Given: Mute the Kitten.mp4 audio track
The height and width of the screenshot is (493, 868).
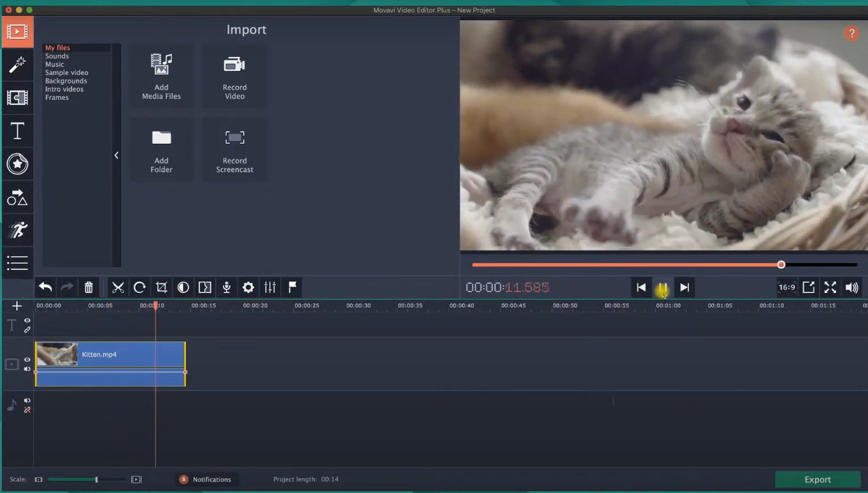Looking at the screenshot, I should click(27, 369).
